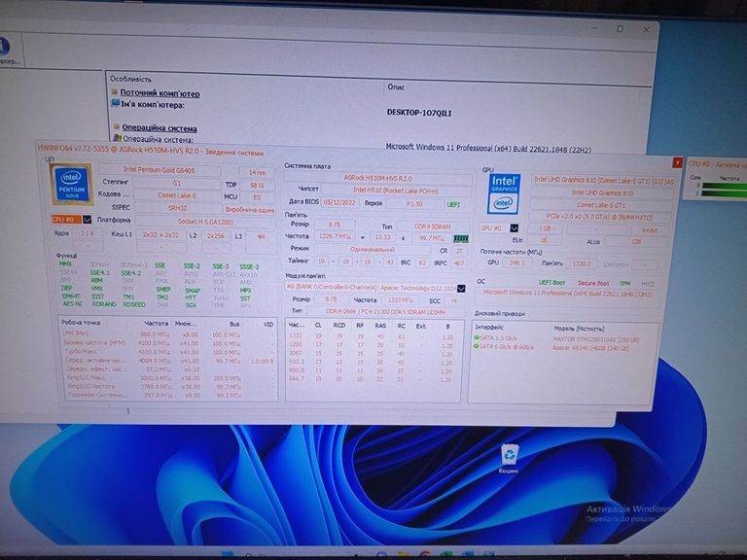Click the UEFI Boot indicator
This screenshot has height=560, width=747.
[551, 282]
